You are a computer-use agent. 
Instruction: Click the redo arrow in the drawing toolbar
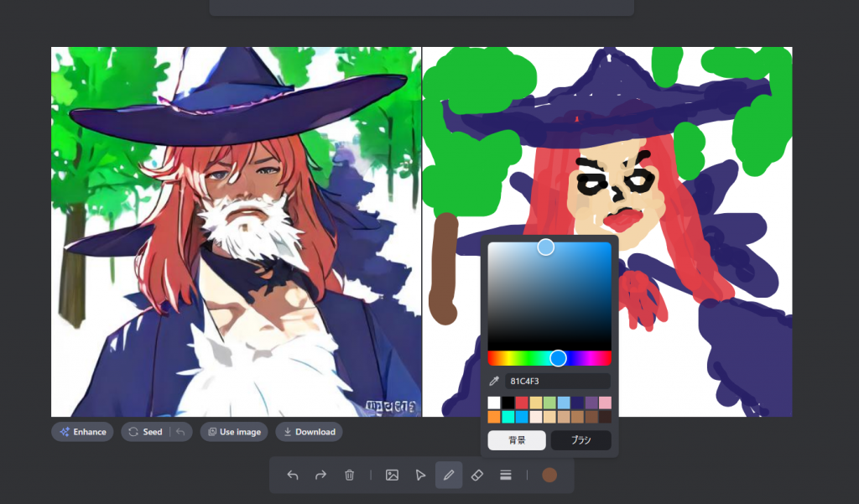320,475
